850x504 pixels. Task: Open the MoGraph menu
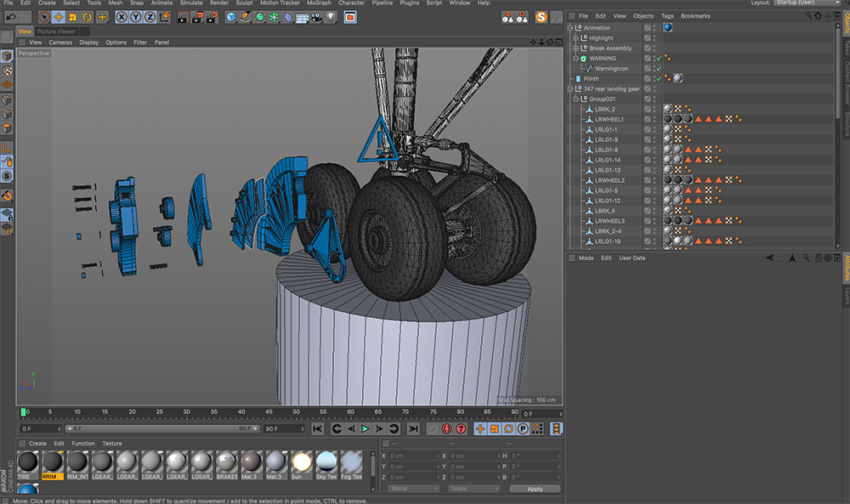320,3
